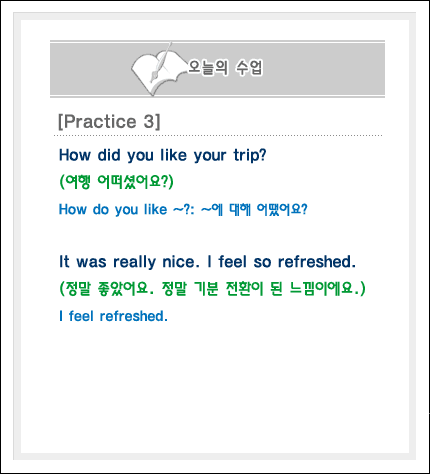Click the sentence It was really nice
This screenshot has height=474, width=430.
(x=129, y=262)
